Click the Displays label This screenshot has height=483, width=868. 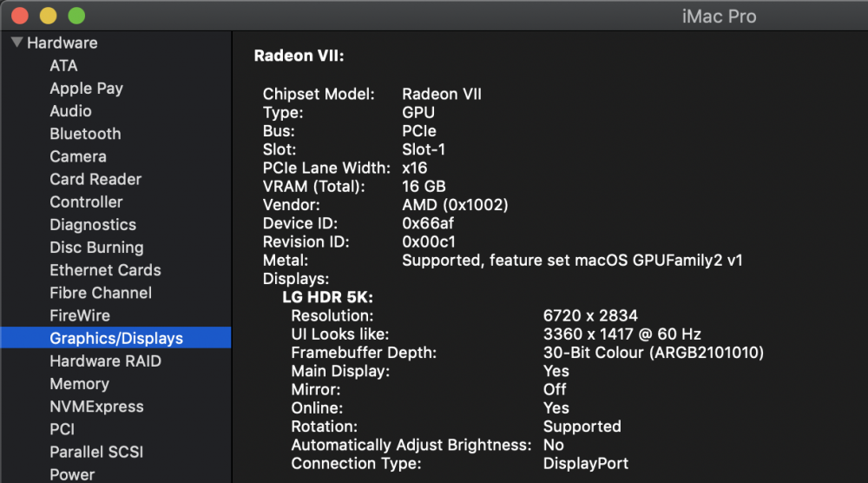click(x=296, y=279)
